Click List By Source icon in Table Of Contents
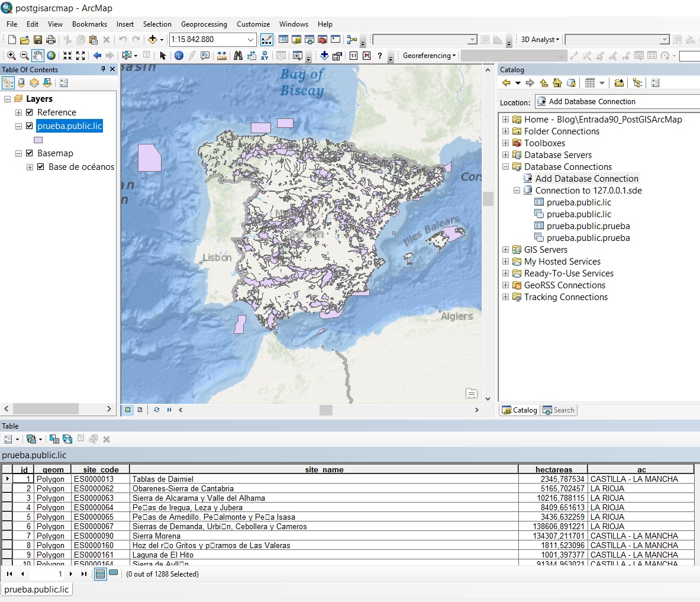 (x=21, y=83)
